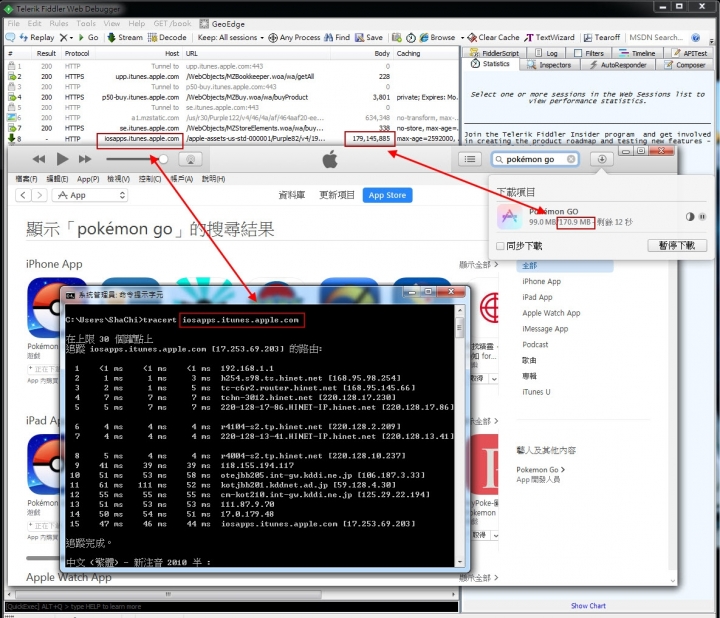Open the App media type dropdown
This screenshot has width=720, height=618.
90,195
